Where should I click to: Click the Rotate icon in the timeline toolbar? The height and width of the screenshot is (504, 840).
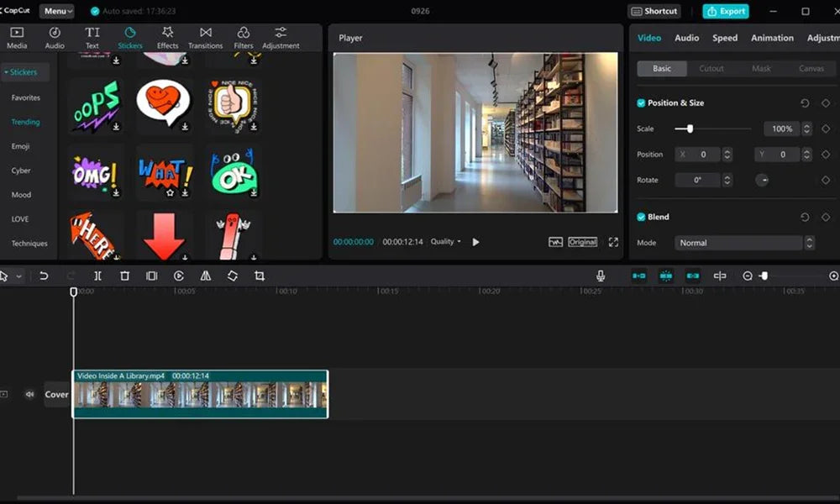click(233, 276)
